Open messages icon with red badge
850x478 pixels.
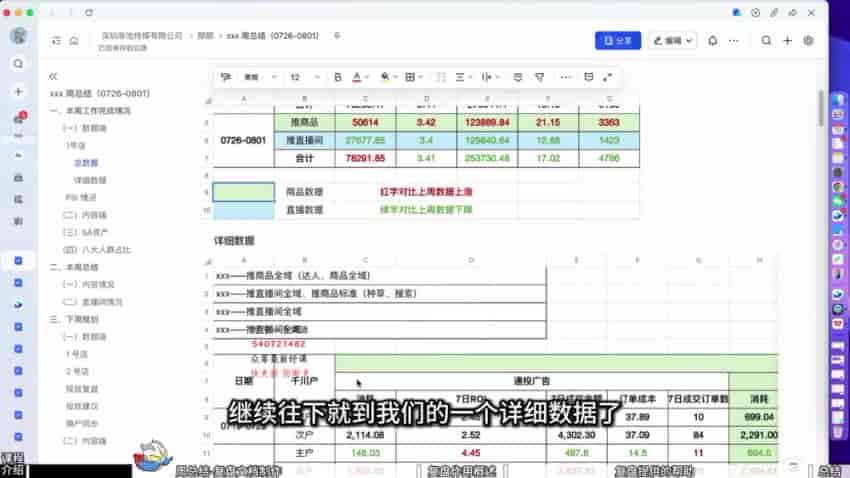[19, 118]
